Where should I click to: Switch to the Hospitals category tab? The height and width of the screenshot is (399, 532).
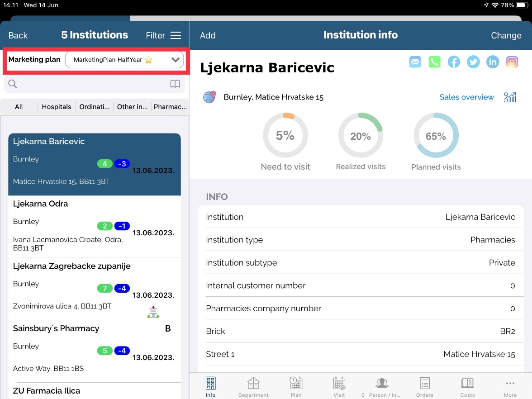coord(57,107)
